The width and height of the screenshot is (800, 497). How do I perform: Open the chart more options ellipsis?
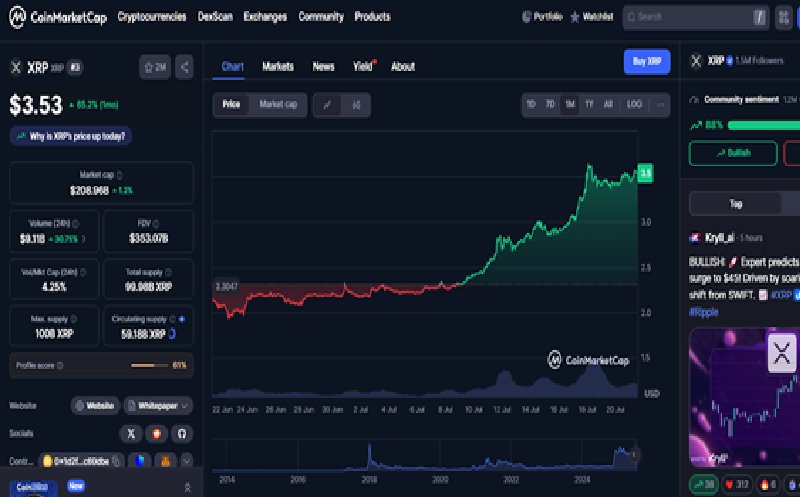(661, 105)
